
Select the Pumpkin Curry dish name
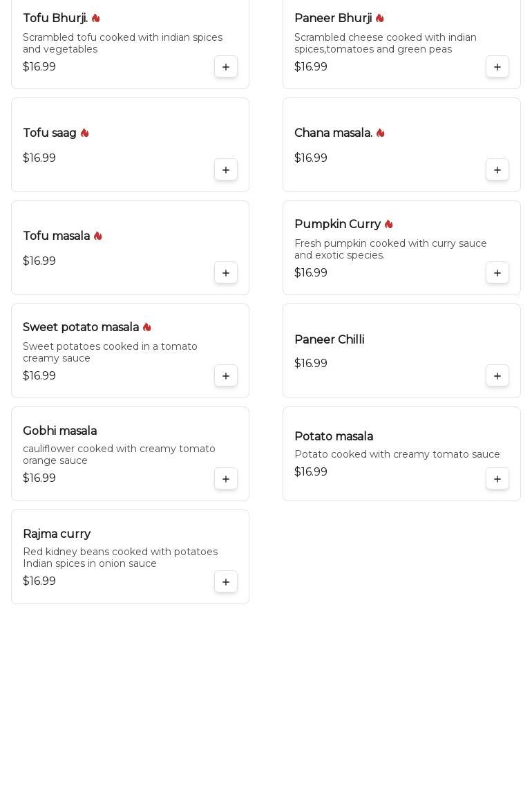pos(337,225)
